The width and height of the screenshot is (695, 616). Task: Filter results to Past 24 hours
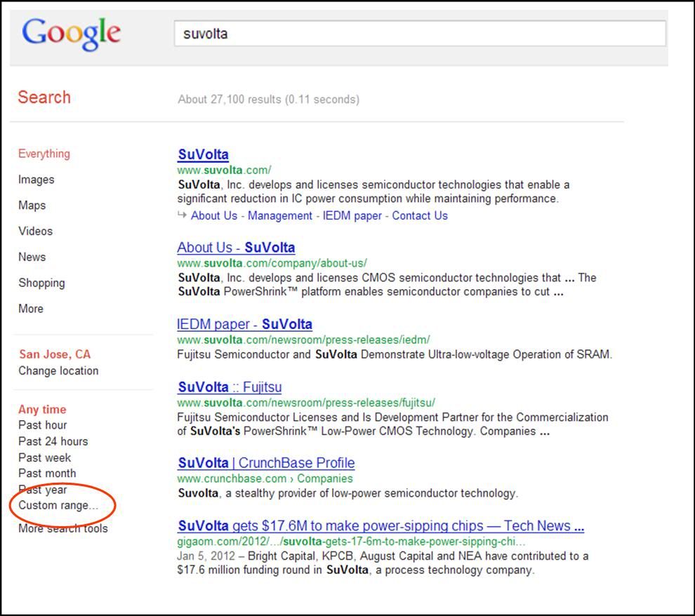(53, 441)
